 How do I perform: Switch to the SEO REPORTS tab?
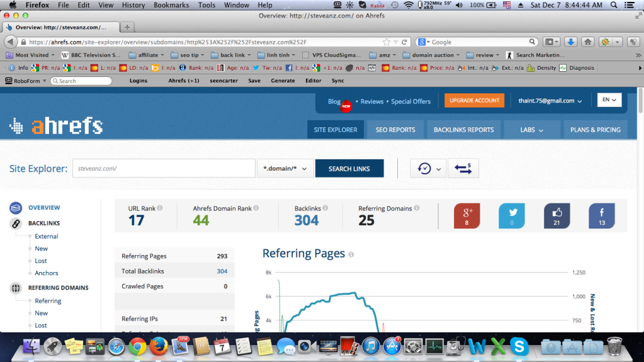(x=395, y=130)
